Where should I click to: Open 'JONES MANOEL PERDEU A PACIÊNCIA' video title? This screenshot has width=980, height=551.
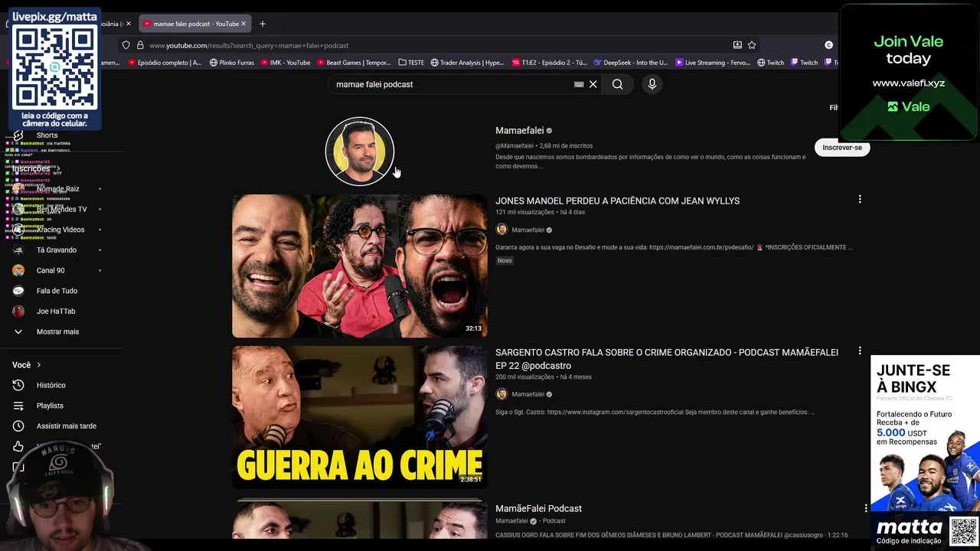[617, 201]
